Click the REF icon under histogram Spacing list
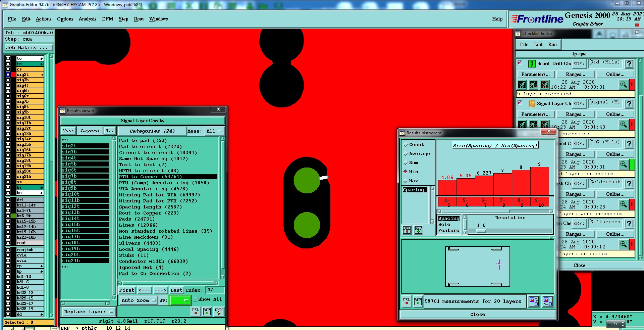644x330 pixels. pyautogui.click(x=418, y=230)
